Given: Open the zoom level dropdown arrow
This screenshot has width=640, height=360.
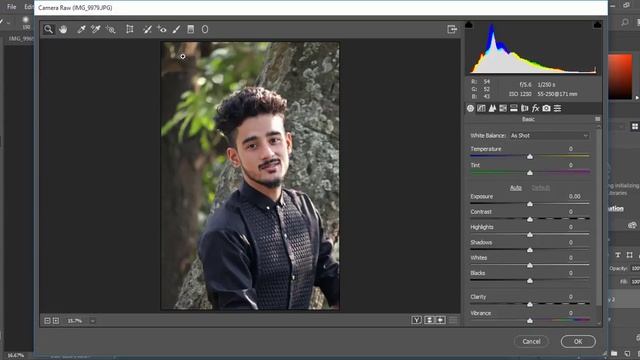Looking at the screenshot, I should click(93, 321).
